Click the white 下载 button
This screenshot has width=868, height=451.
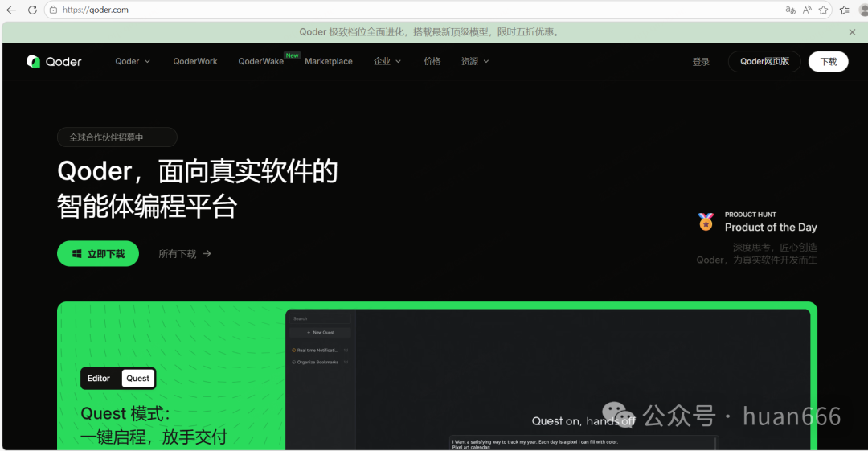[828, 61]
